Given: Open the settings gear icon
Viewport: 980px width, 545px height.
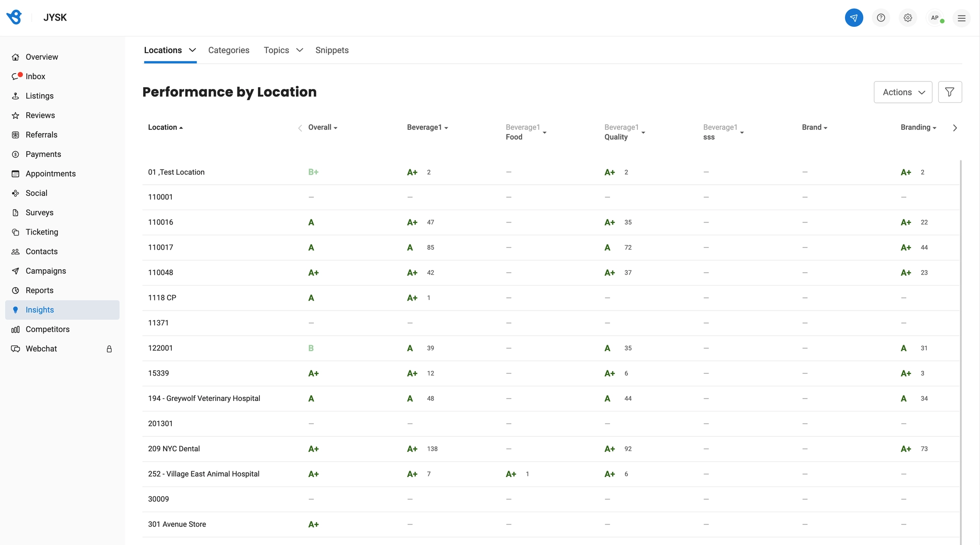Looking at the screenshot, I should [908, 18].
